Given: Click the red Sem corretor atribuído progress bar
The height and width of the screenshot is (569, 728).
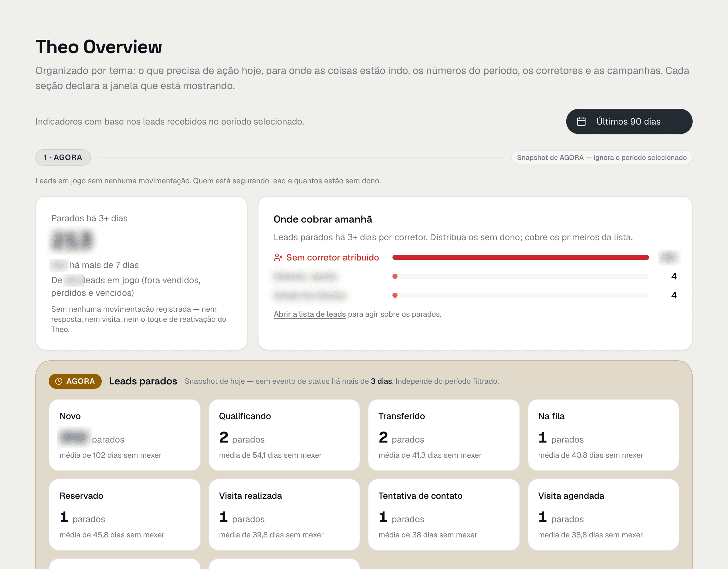Looking at the screenshot, I should (520, 257).
